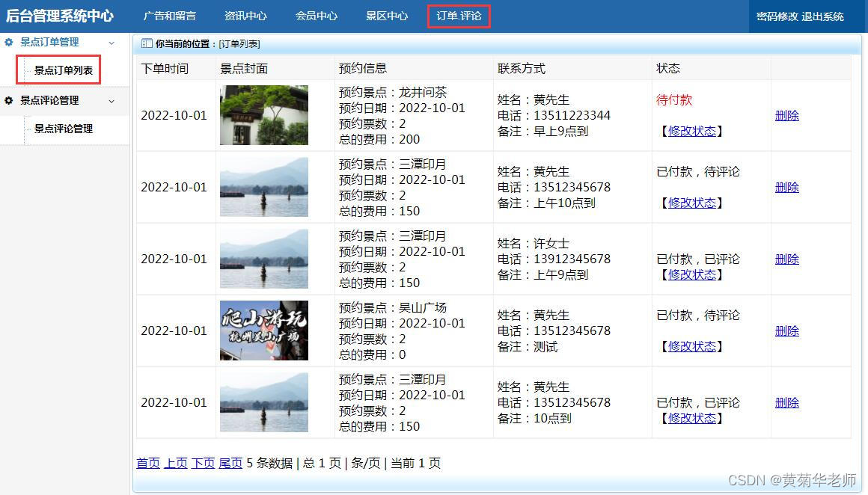The width and height of the screenshot is (868, 495).
Task: Click the 联系方式 column header
Action: 522,69
